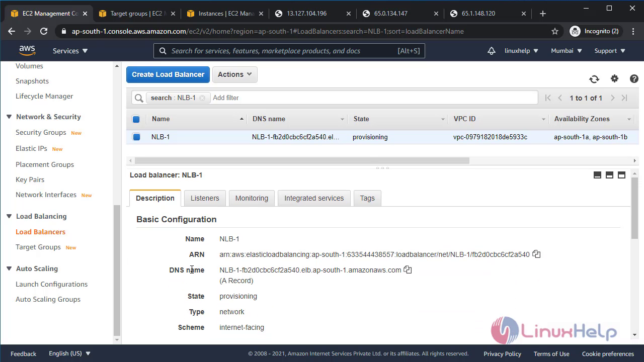Open Cookie preferences link
This screenshot has width=644, height=362.
pyautogui.click(x=608, y=353)
